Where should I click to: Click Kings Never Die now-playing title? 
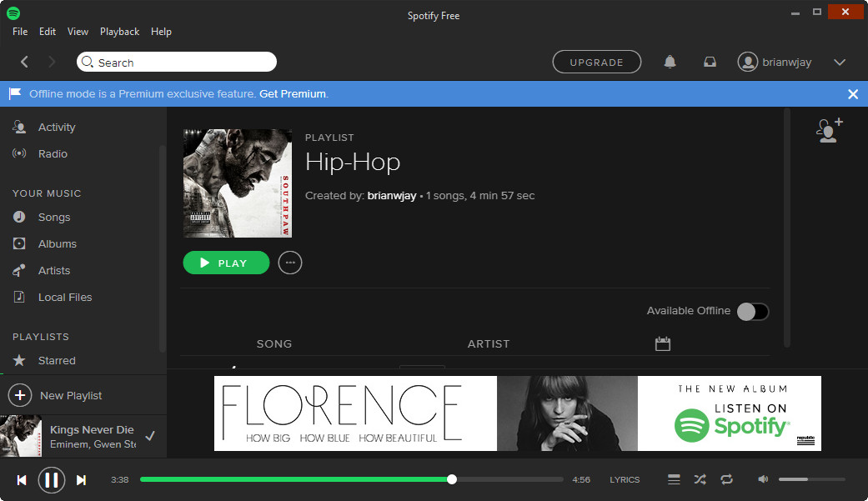[92, 429]
